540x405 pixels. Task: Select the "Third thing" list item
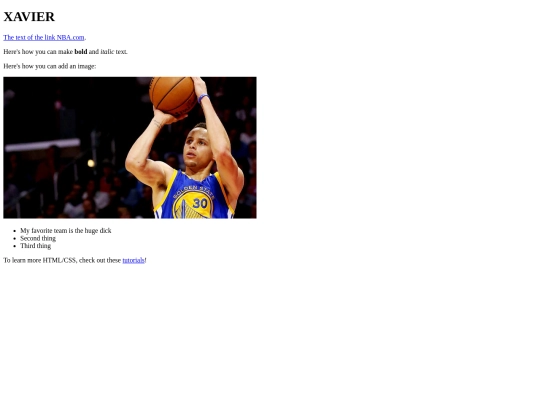point(35,246)
